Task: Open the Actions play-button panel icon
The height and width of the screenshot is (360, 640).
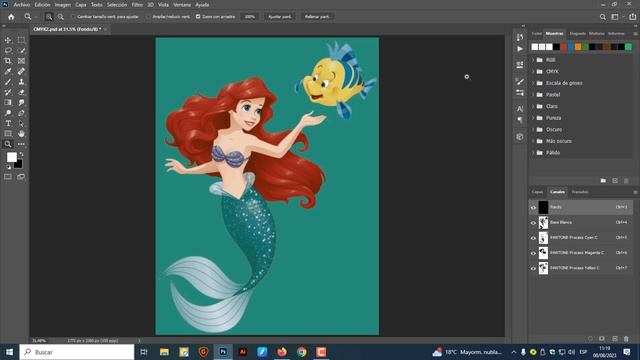Action: (520, 49)
